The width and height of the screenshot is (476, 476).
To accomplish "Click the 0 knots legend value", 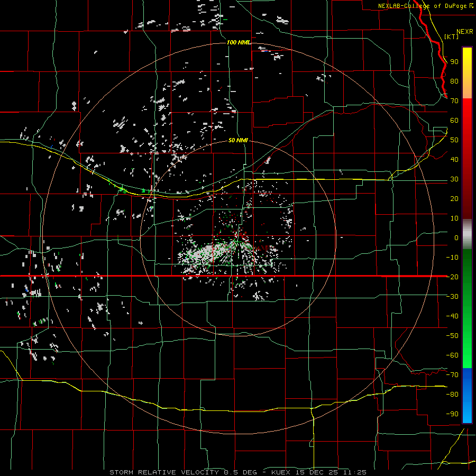I will pyautogui.click(x=456, y=238).
